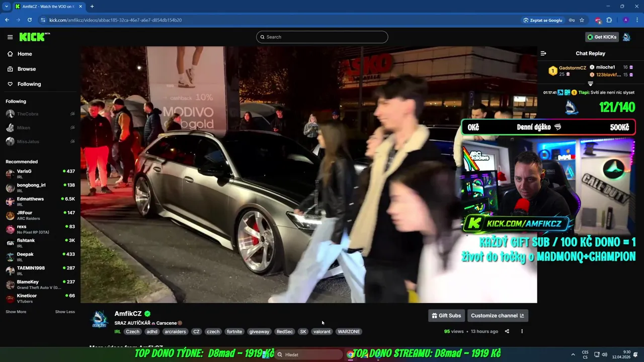
Task: Open Miken followed channel
Action: click(x=40, y=128)
